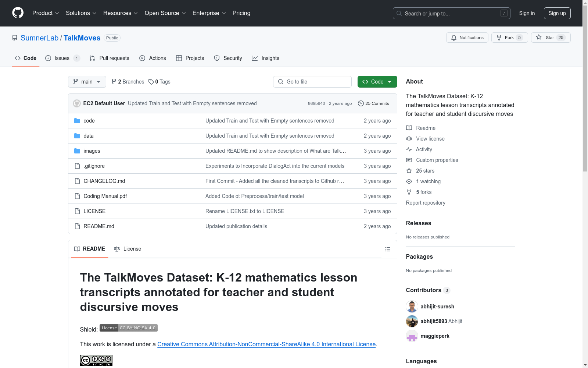The width and height of the screenshot is (588, 368).
Task: Open the data folder icon
Action: click(77, 136)
